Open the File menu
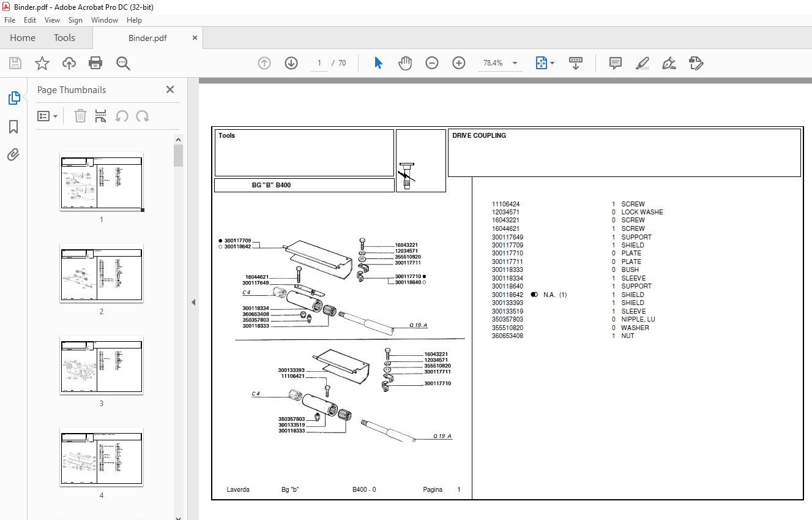 10,20
